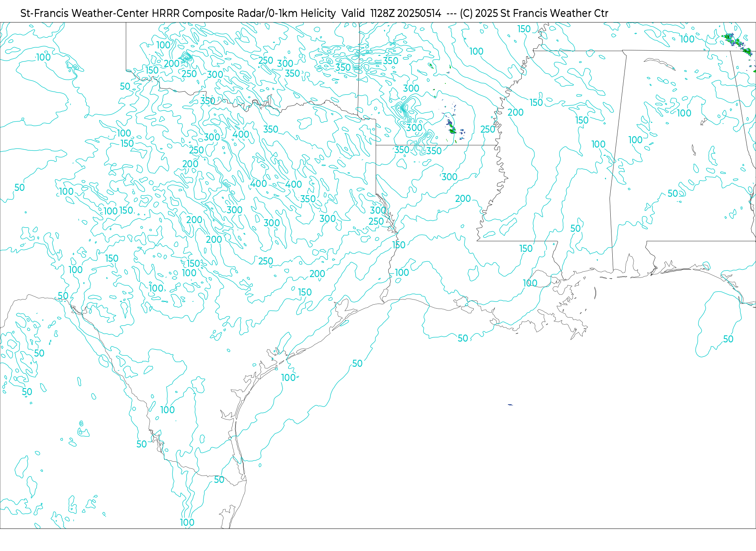Click the lone radar echo over the Gulf of Mexico
This screenshot has width=756, height=551.
point(510,405)
